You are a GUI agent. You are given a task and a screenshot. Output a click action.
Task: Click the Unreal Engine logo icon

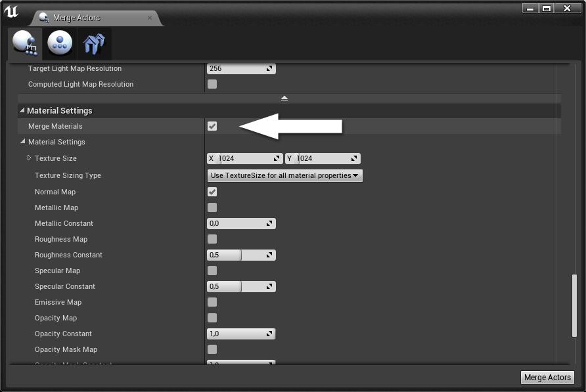(11, 12)
